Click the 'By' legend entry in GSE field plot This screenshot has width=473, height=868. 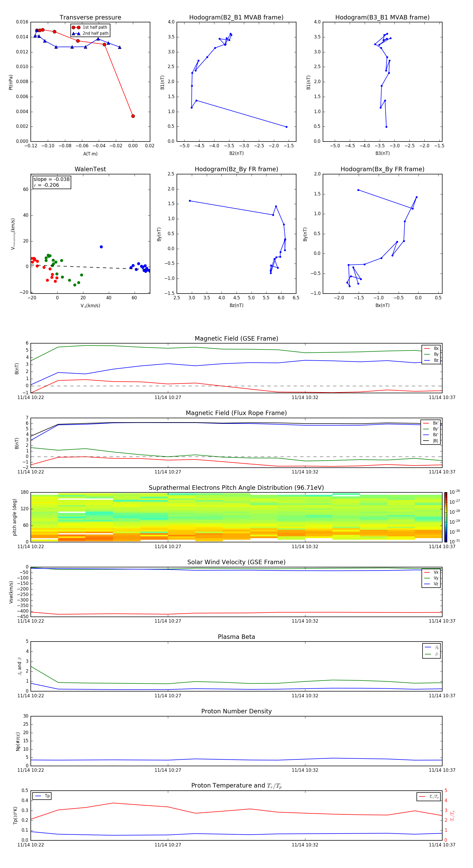pos(431,354)
